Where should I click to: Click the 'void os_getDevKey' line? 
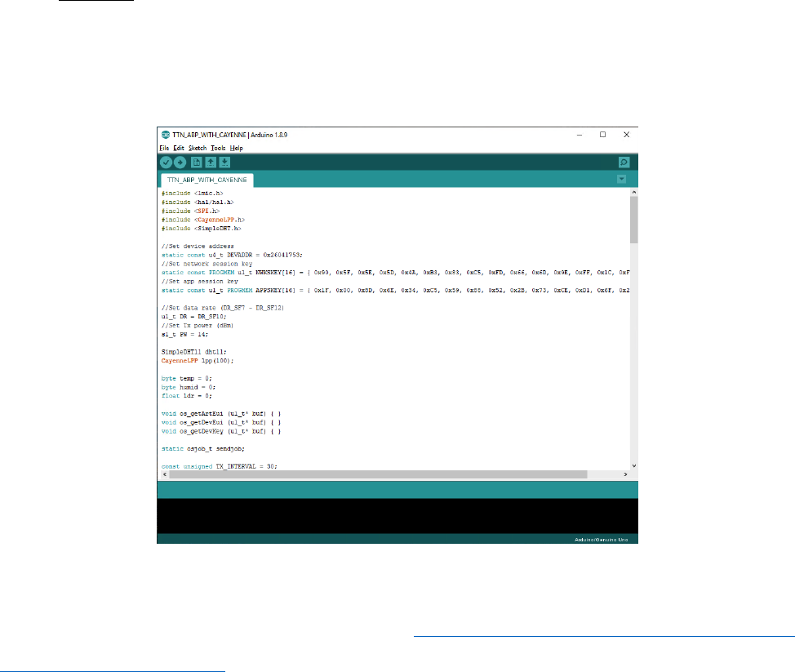221,432
